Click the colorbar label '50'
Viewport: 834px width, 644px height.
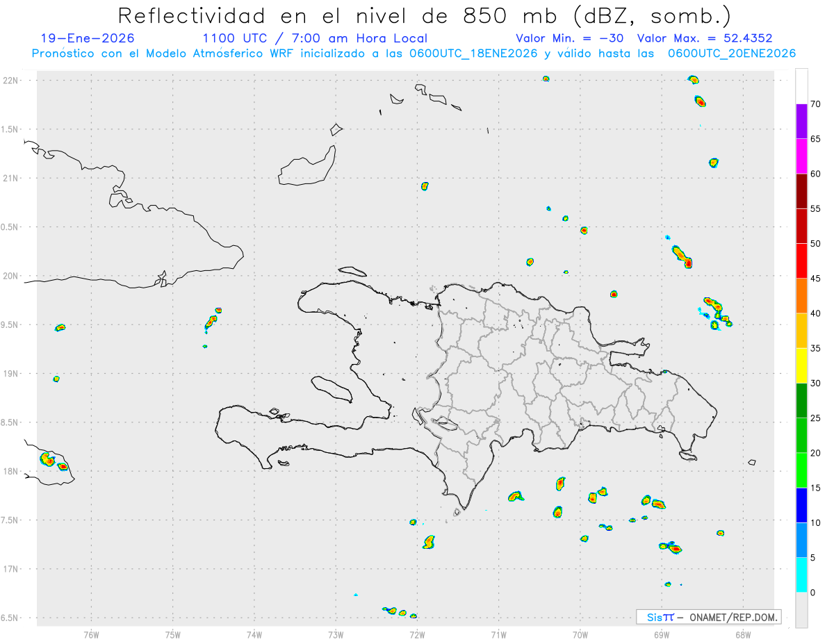816,244
